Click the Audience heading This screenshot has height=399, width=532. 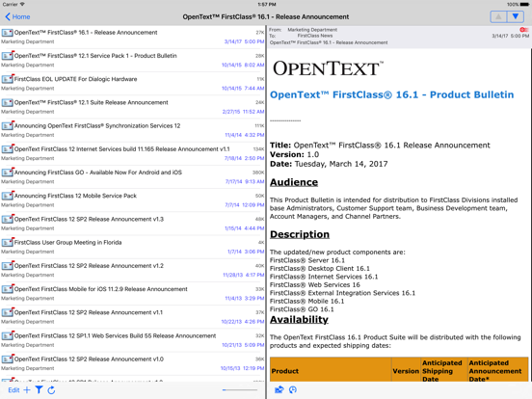pos(294,182)
